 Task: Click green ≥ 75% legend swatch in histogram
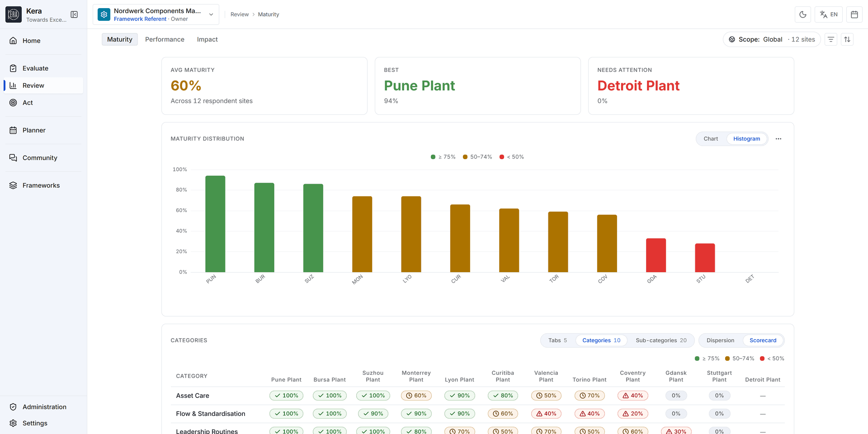pos(433,157)
